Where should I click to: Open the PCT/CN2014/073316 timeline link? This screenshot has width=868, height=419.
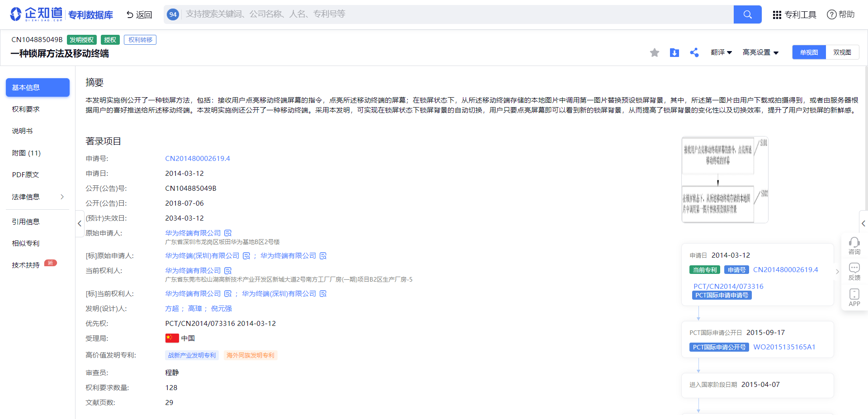(x=728, y=287)
